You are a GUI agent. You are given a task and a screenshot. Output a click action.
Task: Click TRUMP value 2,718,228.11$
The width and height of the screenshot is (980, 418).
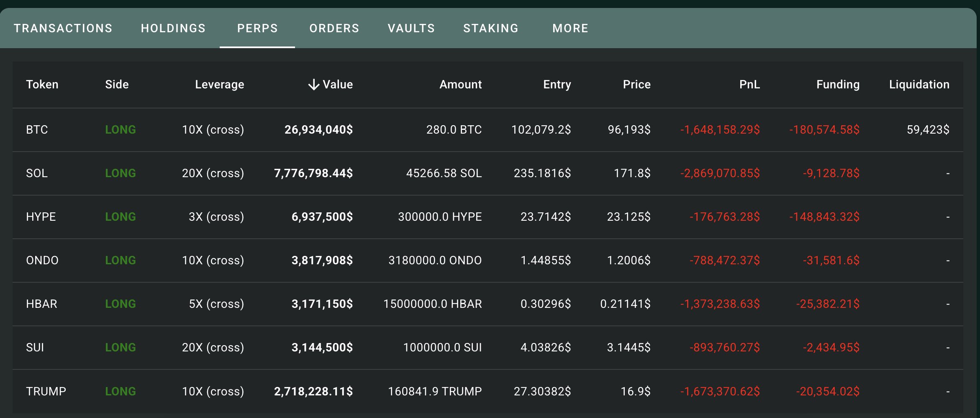313,392
